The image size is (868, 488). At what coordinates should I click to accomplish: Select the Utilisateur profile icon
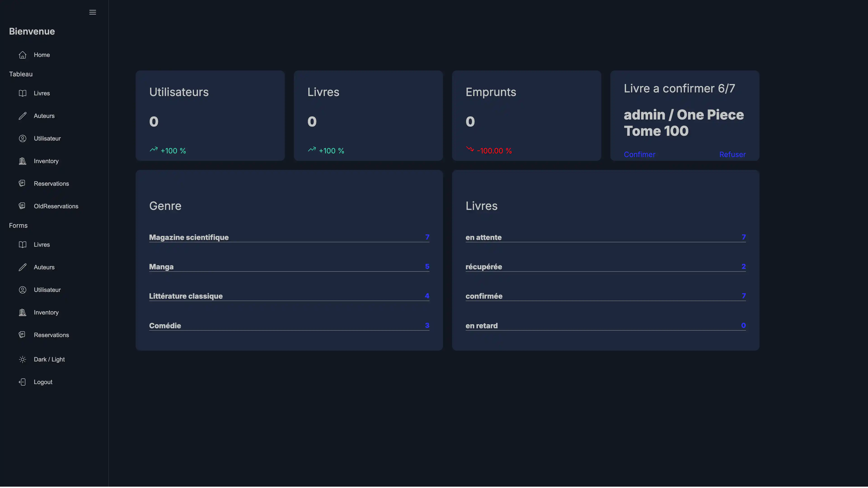[23, 138]
